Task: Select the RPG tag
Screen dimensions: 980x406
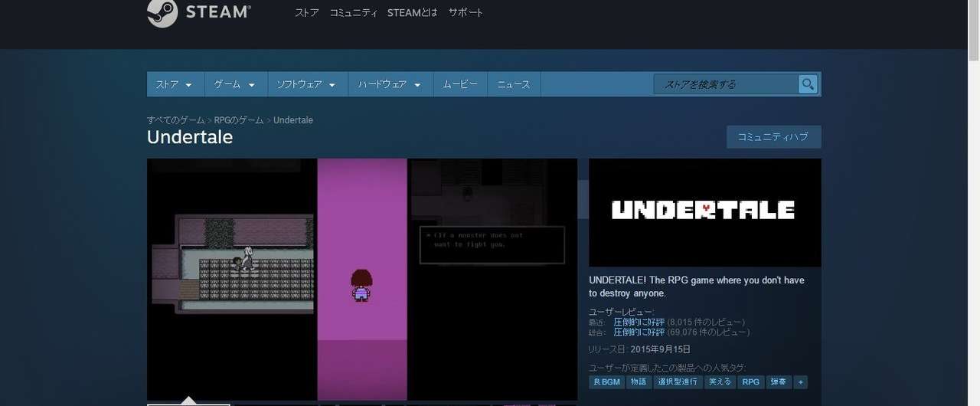Action: point(751,381)
